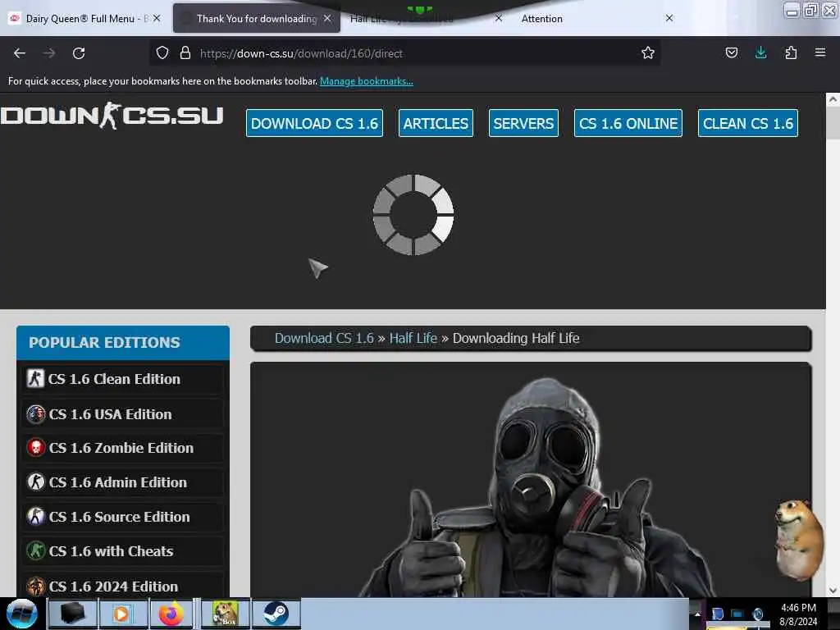The width and height of the screenshot is (840, 630).
Task: Open the ARTICLES nav button
Action: (x=436, y=123)
